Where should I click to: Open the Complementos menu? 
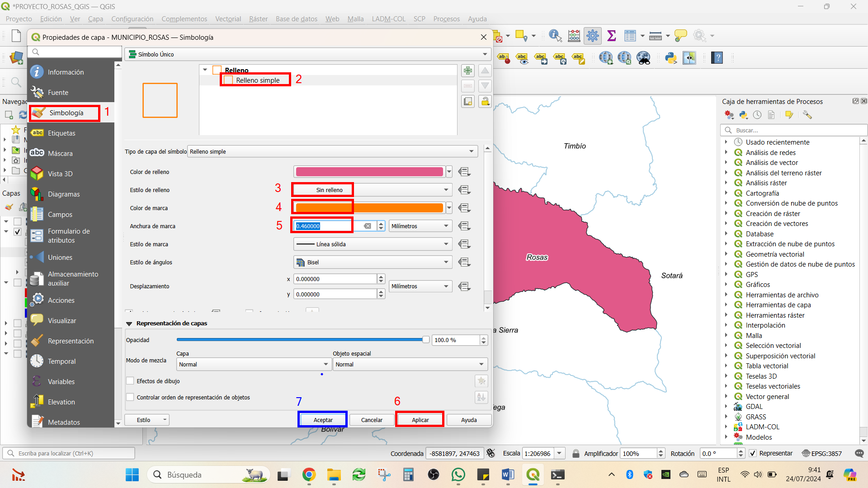click(x=184, y=19)
